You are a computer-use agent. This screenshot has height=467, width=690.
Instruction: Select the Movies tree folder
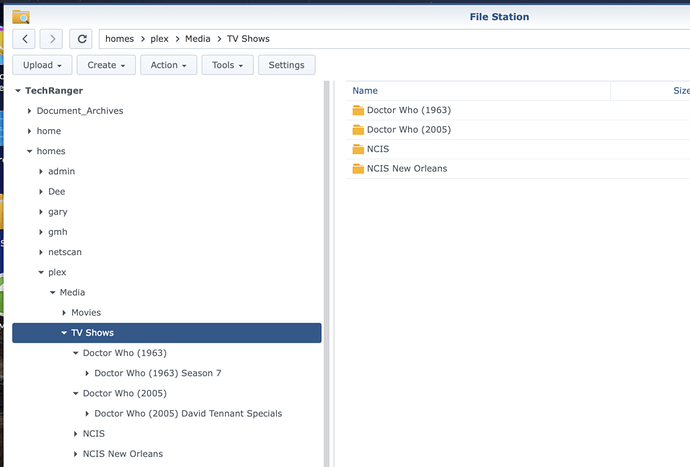coord(86,313)
